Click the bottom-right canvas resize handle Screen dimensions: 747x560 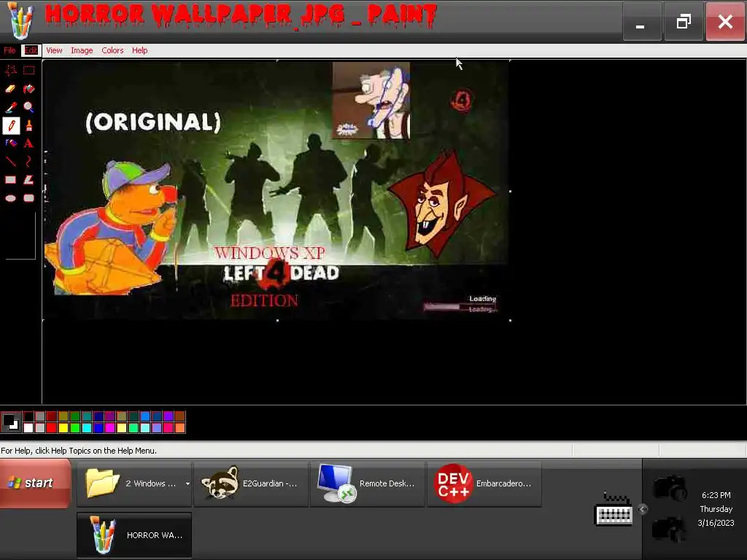point(510,321)
